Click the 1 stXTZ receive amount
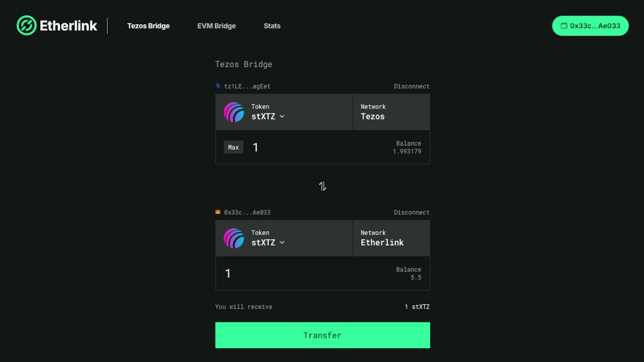Screen dimensions: 644x362 (418, 307)
